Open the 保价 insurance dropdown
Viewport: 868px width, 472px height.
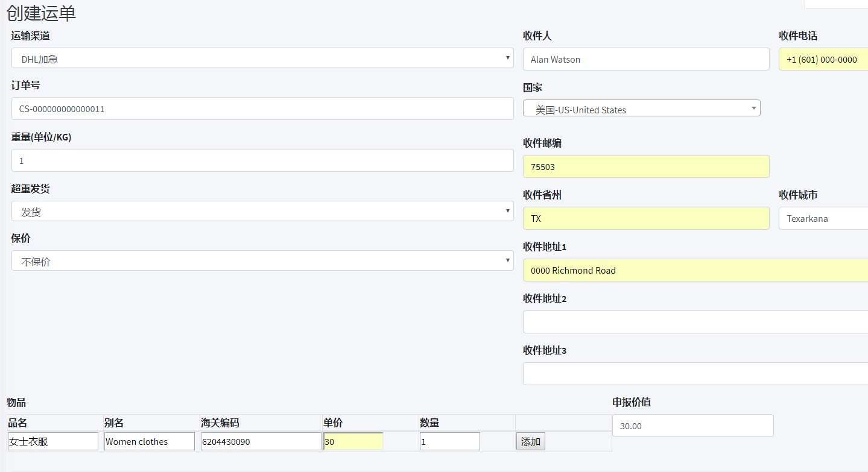pyautogui.click(x=262, y=261)
